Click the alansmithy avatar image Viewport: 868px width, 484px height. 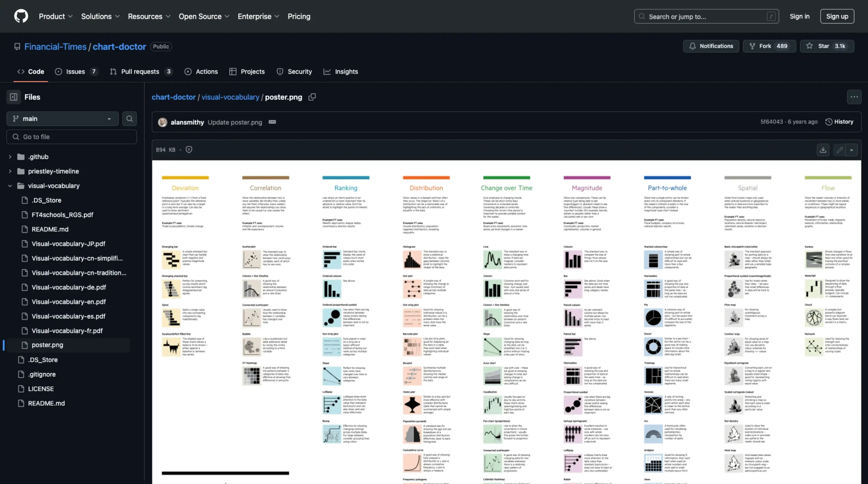(x=163, y=122)
